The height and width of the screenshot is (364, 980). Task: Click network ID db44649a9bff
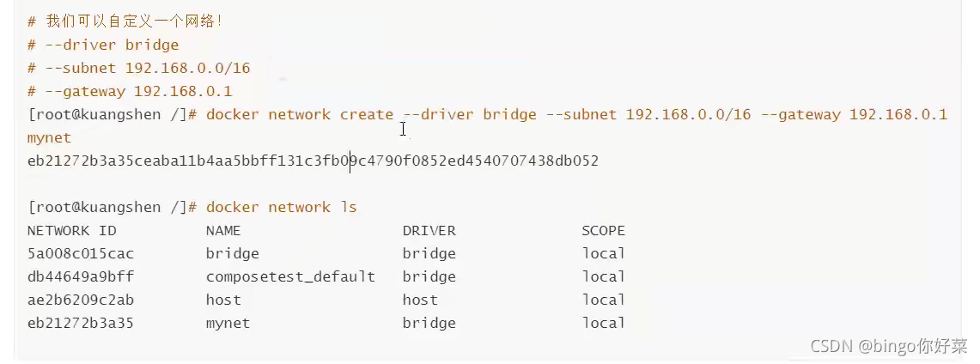pyautogui.click(x=81, y=276)
